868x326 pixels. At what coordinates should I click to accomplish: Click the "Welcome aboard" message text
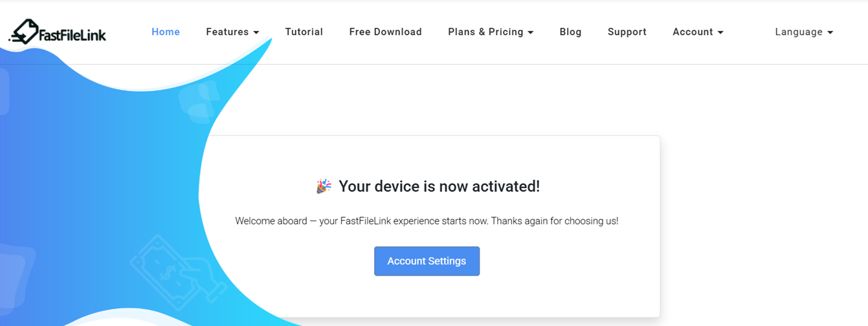coord(427,221)
